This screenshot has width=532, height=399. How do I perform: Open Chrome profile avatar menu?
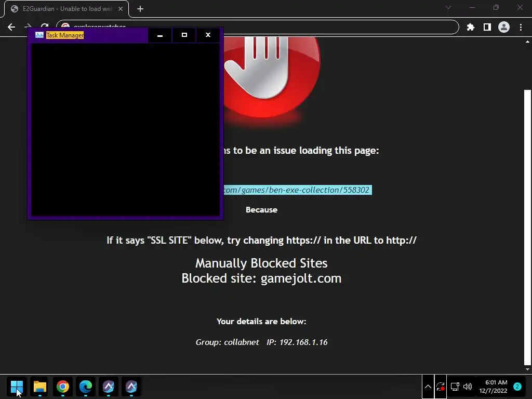504,27
